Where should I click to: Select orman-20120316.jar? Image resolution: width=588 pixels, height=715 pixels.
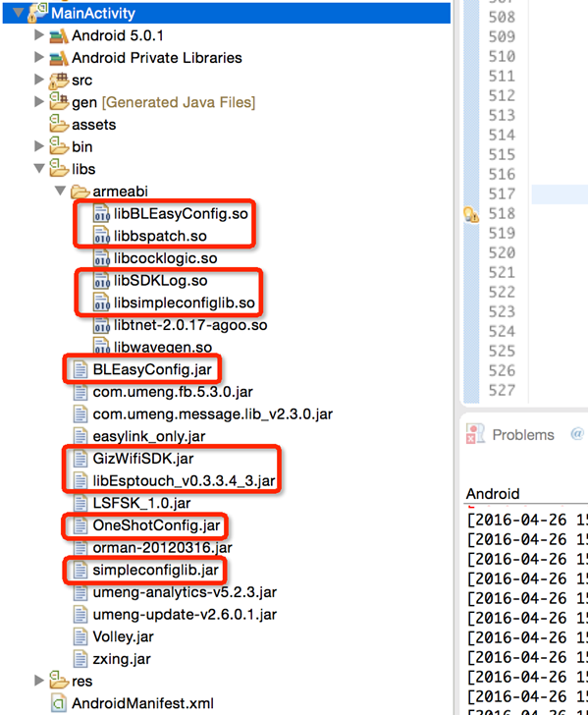pos(162,548)
